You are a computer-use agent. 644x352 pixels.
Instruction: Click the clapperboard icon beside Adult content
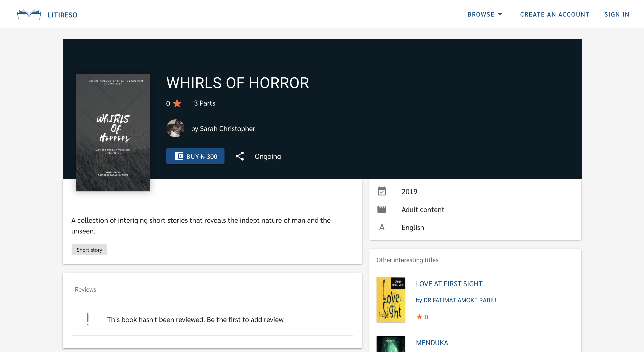click(x=381, y=210)
